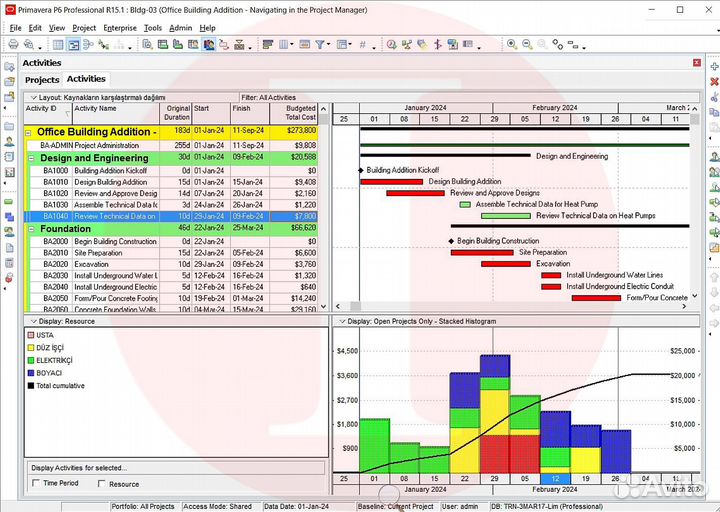Click Gantt horizontal scrollbar right arrow
Screen dimensions: 720x512
click(x=684, y=306)
